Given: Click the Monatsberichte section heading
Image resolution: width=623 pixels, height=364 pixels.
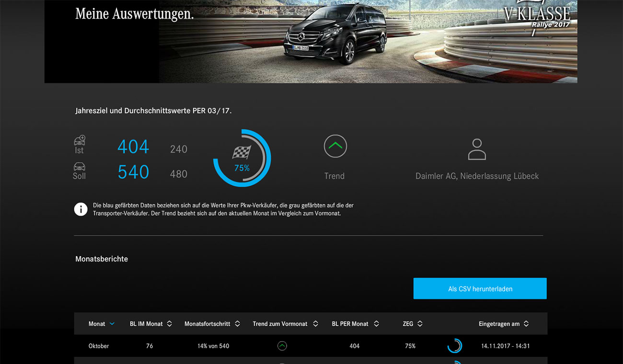Looking at the screenshot, I should coord(102,259).
